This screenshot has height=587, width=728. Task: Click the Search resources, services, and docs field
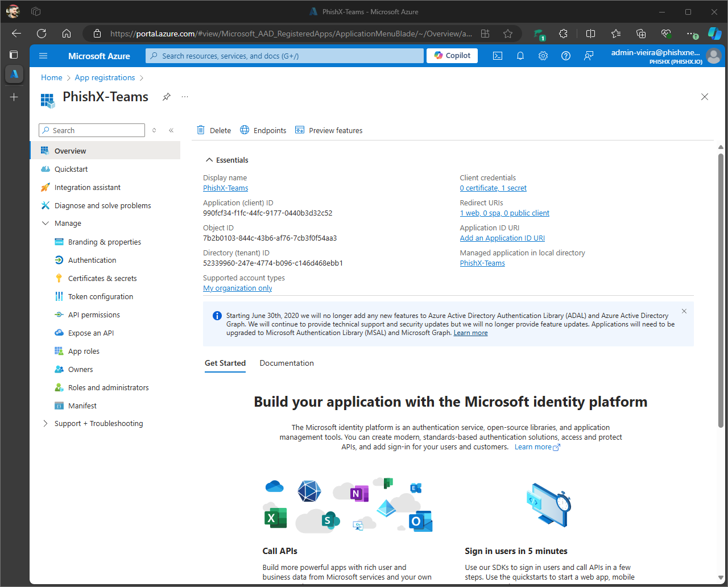pyautogui.click(x=284, y=56)
